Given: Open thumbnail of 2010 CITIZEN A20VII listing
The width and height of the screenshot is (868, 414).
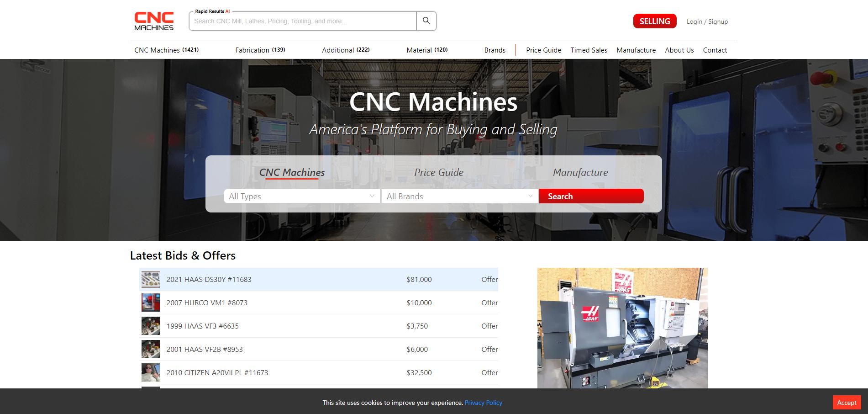Looking at the screenshot, I should [151, 372].
